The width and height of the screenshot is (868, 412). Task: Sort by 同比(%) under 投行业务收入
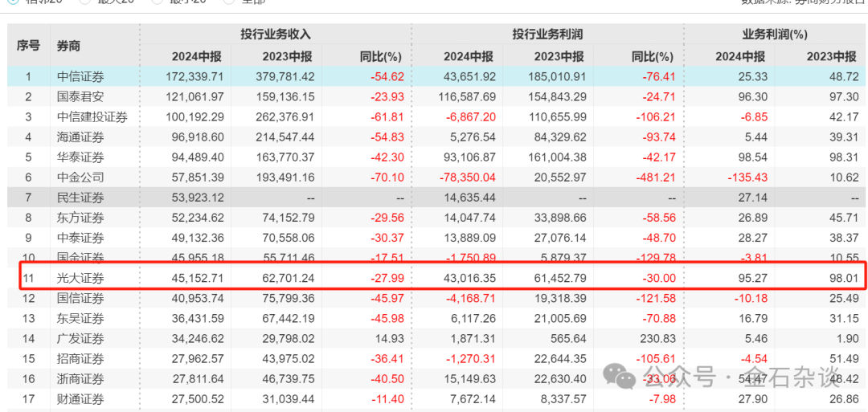point(380,56)
